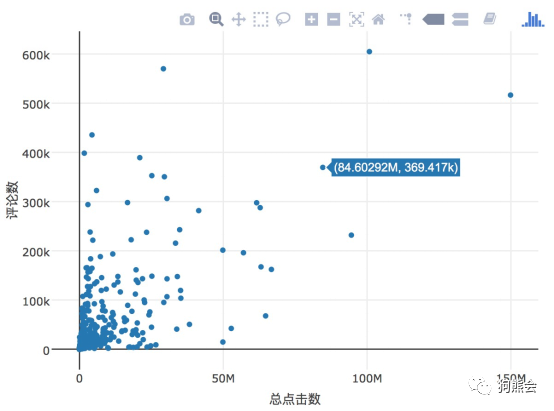Click the Autoscale axes icon
554x411 pixels.
click(356, 19)
